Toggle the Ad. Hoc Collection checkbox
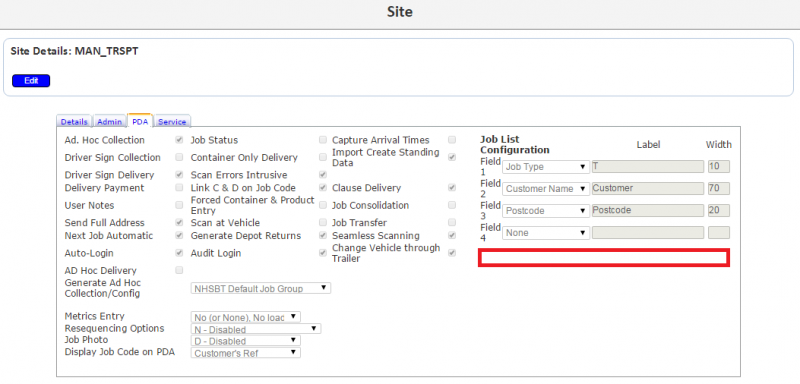Viewport: 800px width, 384px height. click(x=179, y=140)
